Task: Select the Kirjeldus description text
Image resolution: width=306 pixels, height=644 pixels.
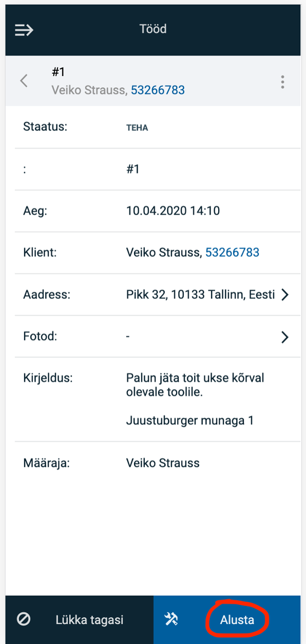Action: click(195, 400)
